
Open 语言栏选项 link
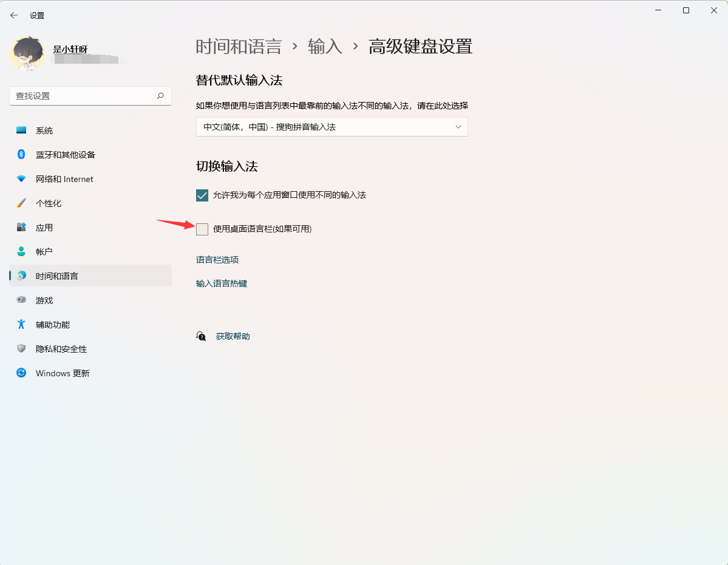click(216, 259)
